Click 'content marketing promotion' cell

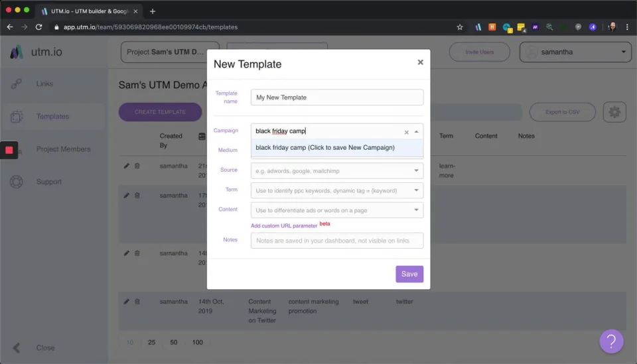[x=313, y=306]
